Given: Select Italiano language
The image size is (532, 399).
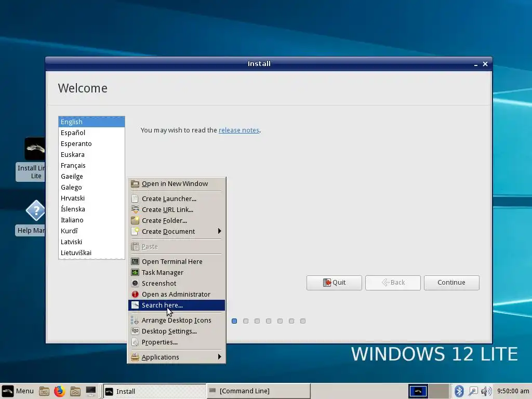Looking at the screenshot, I should (91, 220).
